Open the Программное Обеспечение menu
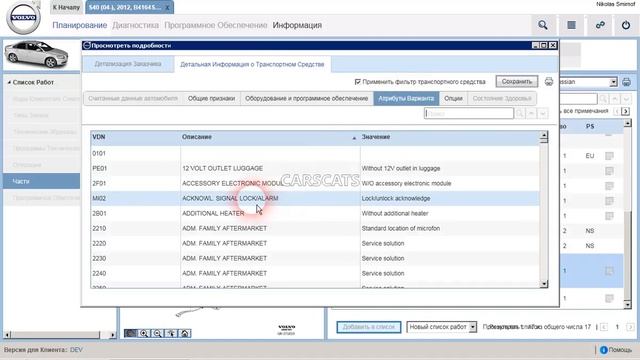Screen dimensions: 640x360 tap(216, 25)
